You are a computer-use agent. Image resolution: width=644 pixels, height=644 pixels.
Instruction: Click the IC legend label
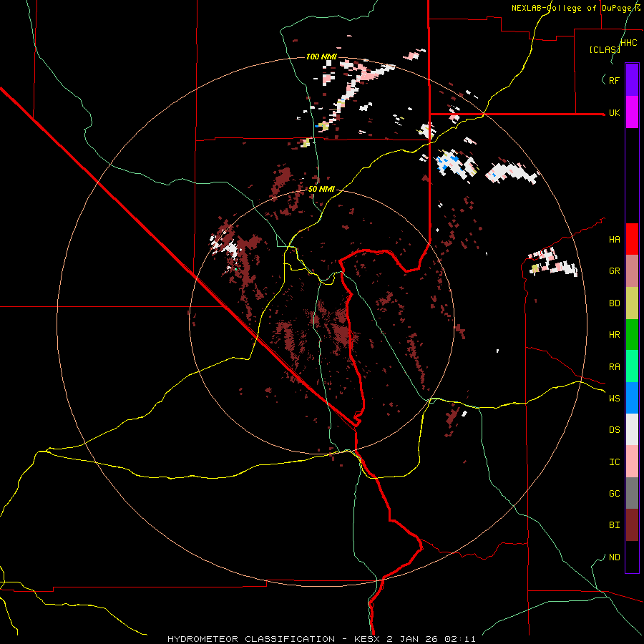pyautogui.click(x=614, y=462)
